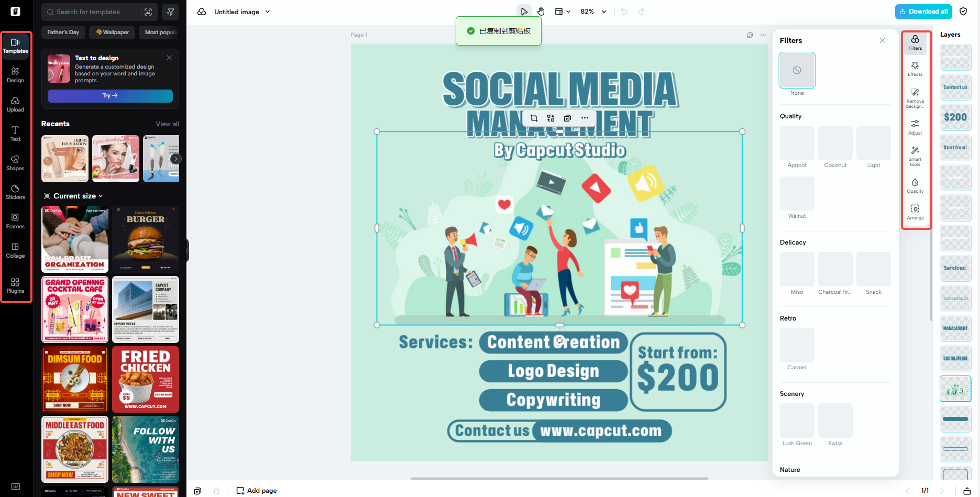Screen dimensions: 980x497
Task: Click the crop icon in floating toolbar
Action: pyautogui.click(x=534, y=118)
